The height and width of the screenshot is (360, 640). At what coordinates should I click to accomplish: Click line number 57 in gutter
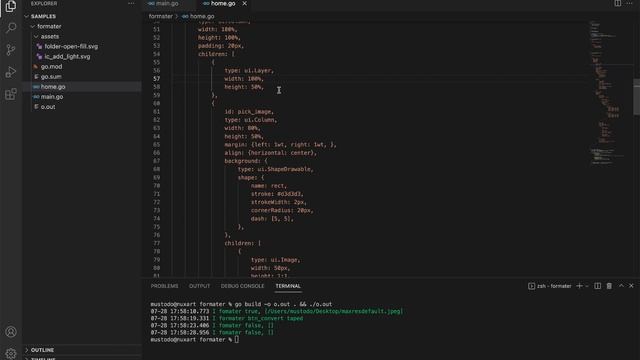157,79
